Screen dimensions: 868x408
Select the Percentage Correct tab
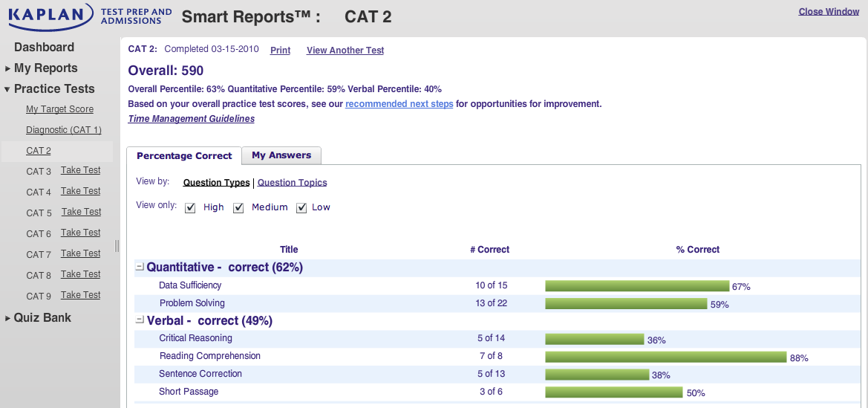tap(184, 156)
